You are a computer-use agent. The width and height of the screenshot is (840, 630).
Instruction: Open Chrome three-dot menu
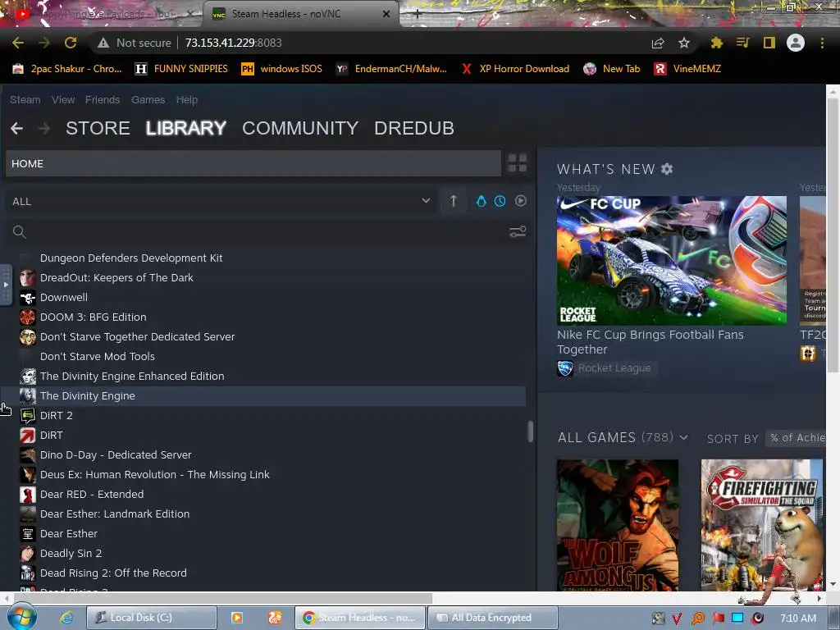click(822, 43)
